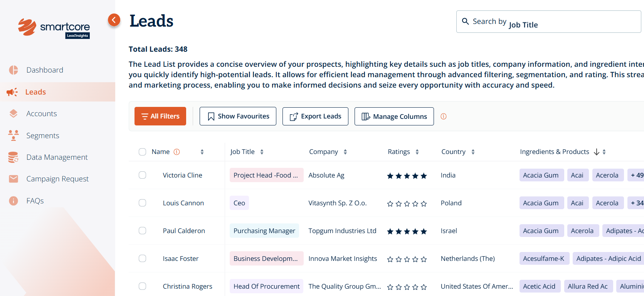Click the info icon next to Name

tap(177, 152)
